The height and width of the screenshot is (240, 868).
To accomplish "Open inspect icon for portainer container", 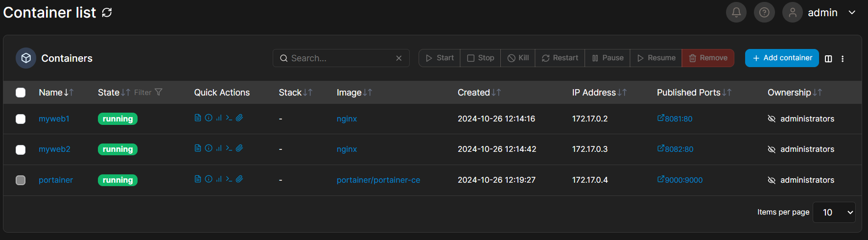I will tap(209, 179).
